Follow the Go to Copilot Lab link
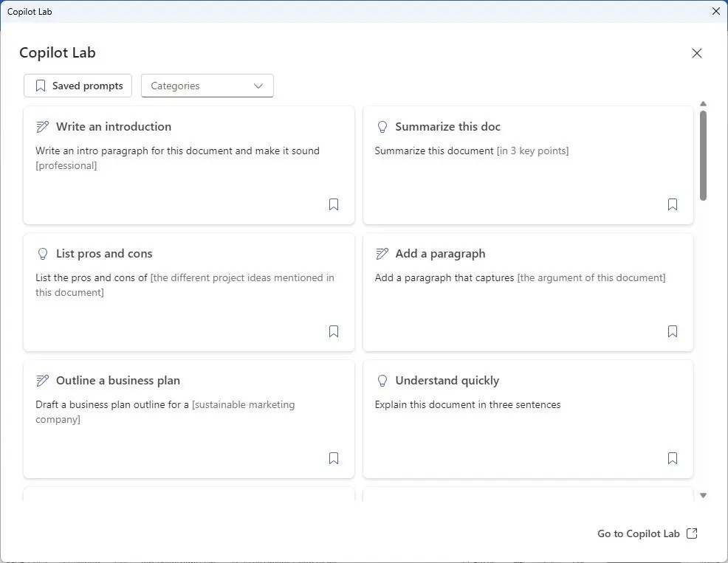This screenshot has width=728, height=563. (x=638, y=533)
